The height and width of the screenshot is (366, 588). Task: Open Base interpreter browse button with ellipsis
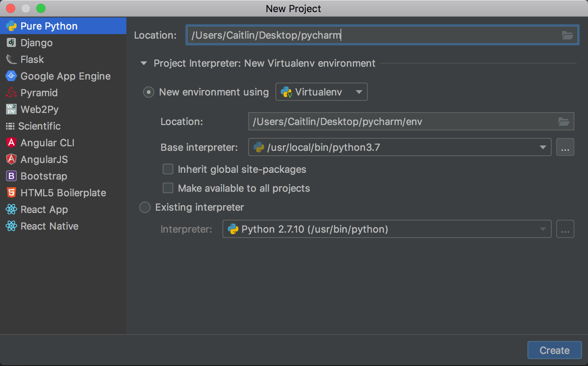[565, 147]
